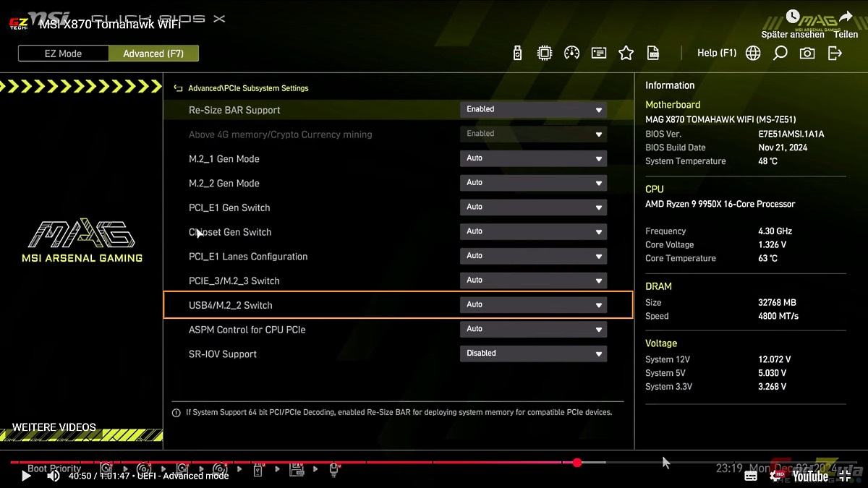Click video timestamp 40:50 / 1:01:47
Image resolution: width=868 pixels, height=488 pixels.
[x=99, y=476]
